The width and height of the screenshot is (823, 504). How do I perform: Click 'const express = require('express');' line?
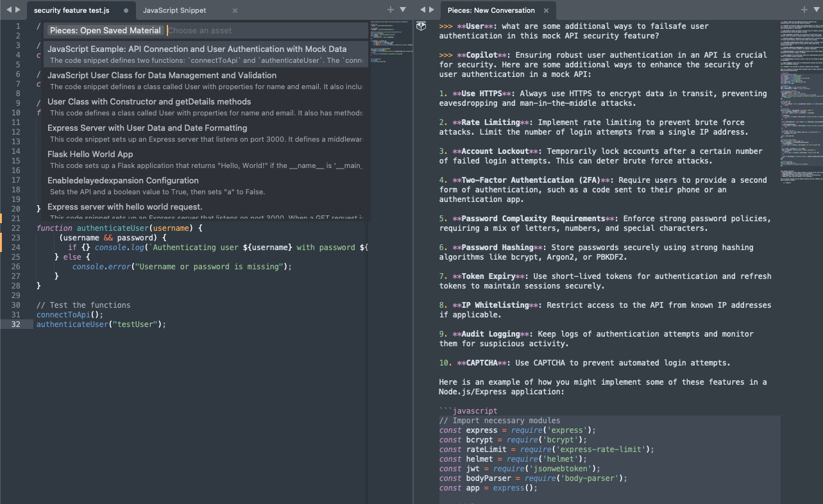pos(518,430)
